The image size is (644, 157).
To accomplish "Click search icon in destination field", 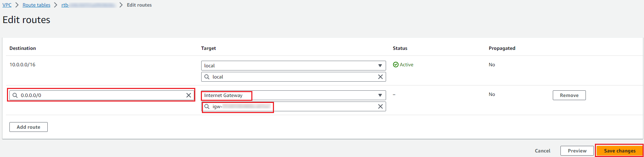I will (x=15, y=95).
